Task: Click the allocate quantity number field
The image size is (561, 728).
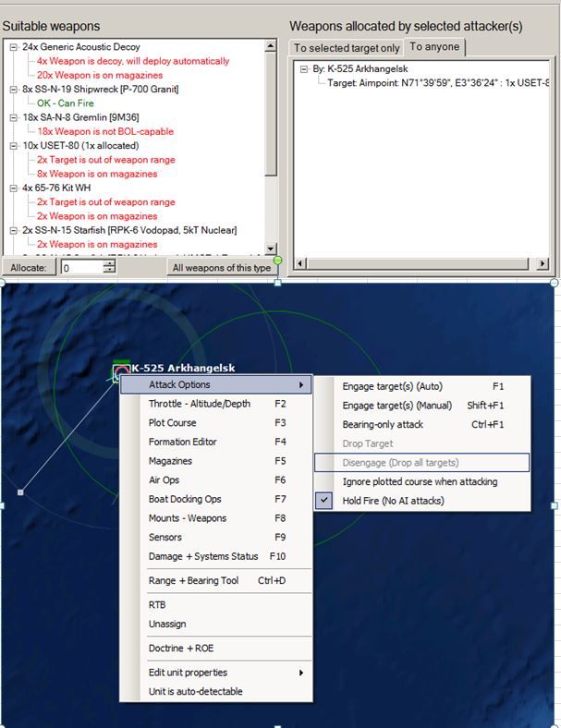Action: point(81,268)
